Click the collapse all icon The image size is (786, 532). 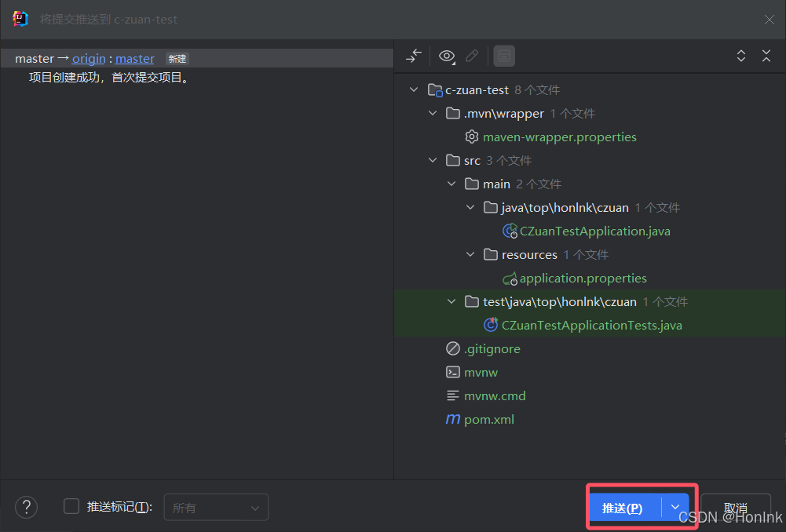click(x=766, y=56)
